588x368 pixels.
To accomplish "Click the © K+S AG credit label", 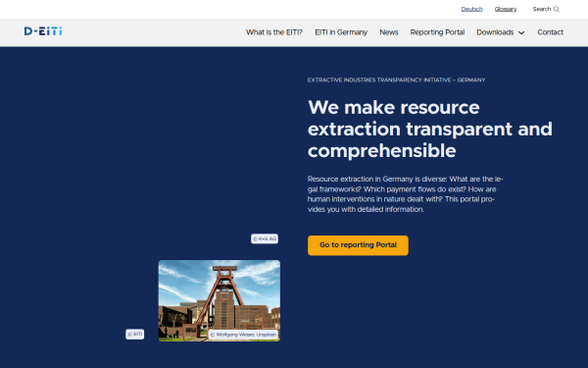I will (265, 238).
